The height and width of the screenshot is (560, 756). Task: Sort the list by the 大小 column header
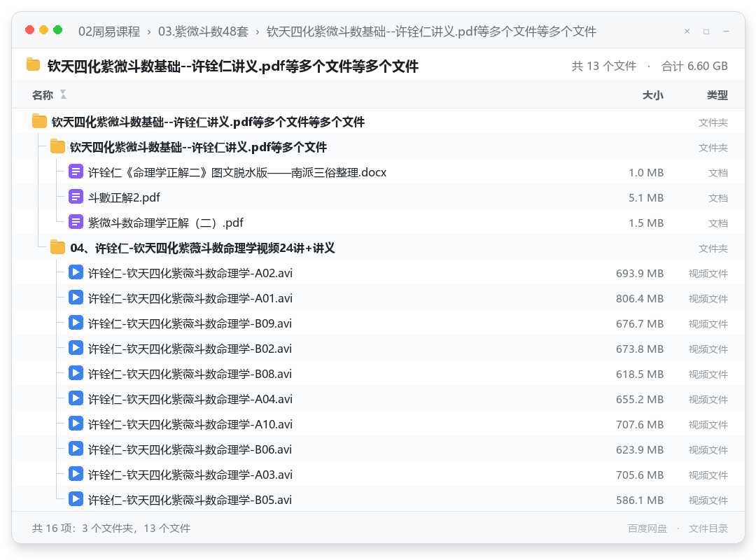point(653,95)
